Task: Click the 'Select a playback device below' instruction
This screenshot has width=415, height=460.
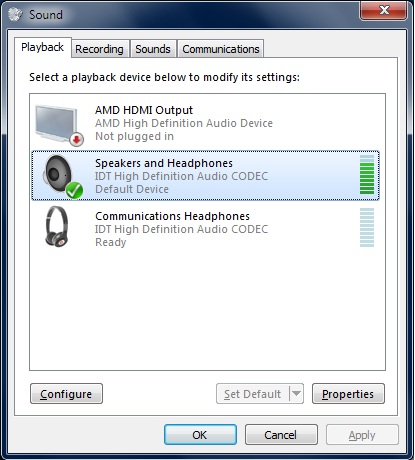Action: pos(164,77)
